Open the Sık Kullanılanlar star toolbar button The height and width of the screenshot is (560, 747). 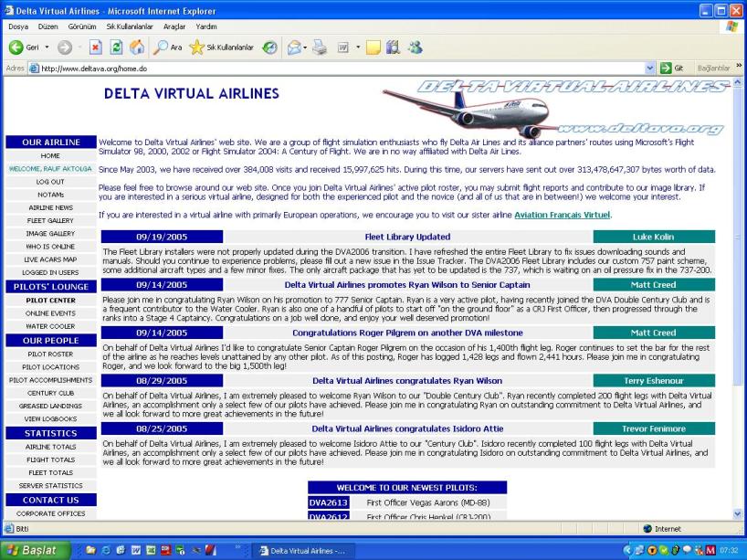pyautogui.click(x=222, y=48)
